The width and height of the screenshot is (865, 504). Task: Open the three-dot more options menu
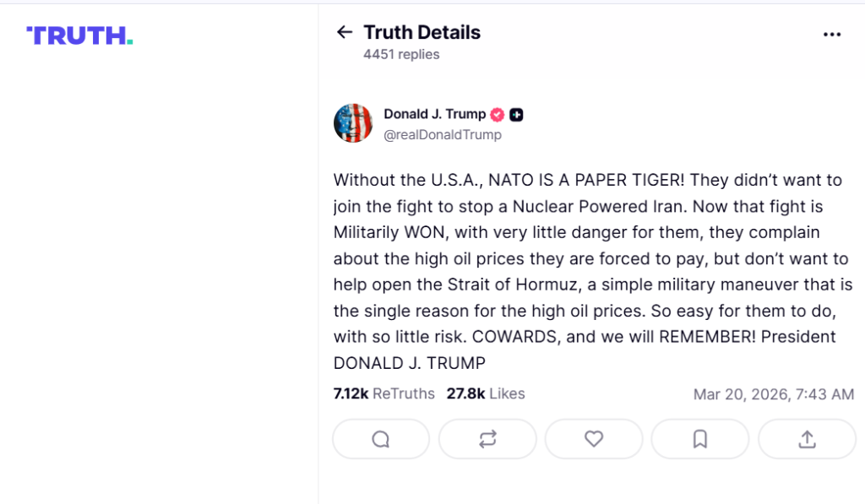pyautogui.click(x=832, y=35)
